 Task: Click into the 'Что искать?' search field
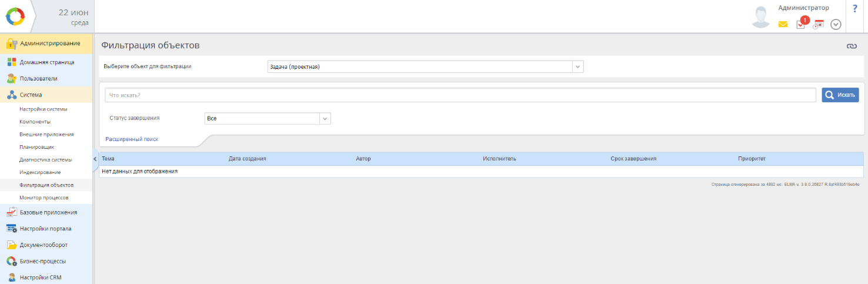coord(460,95)
